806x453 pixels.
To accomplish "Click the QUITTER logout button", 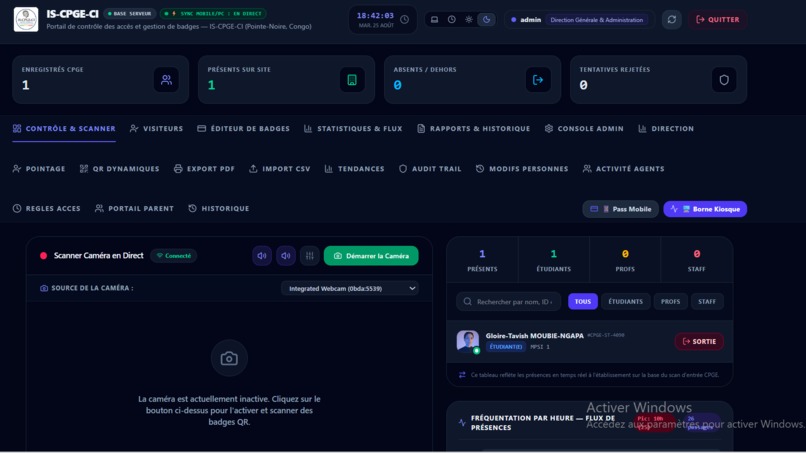I will tap(718, 20).
